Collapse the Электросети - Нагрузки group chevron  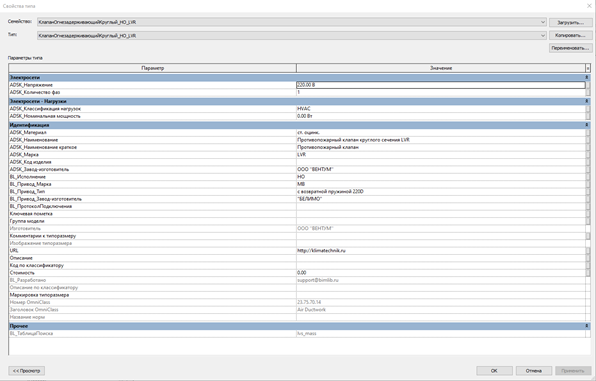[586, 101]
